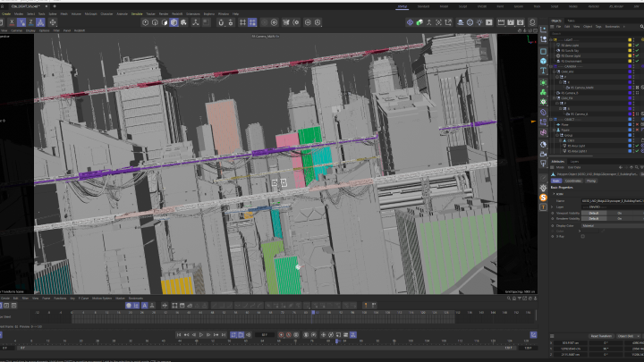Viewport: 644px width, 362px height.
Task: Select the Enable Axis tool icon
Action: [x=196, y=22]
